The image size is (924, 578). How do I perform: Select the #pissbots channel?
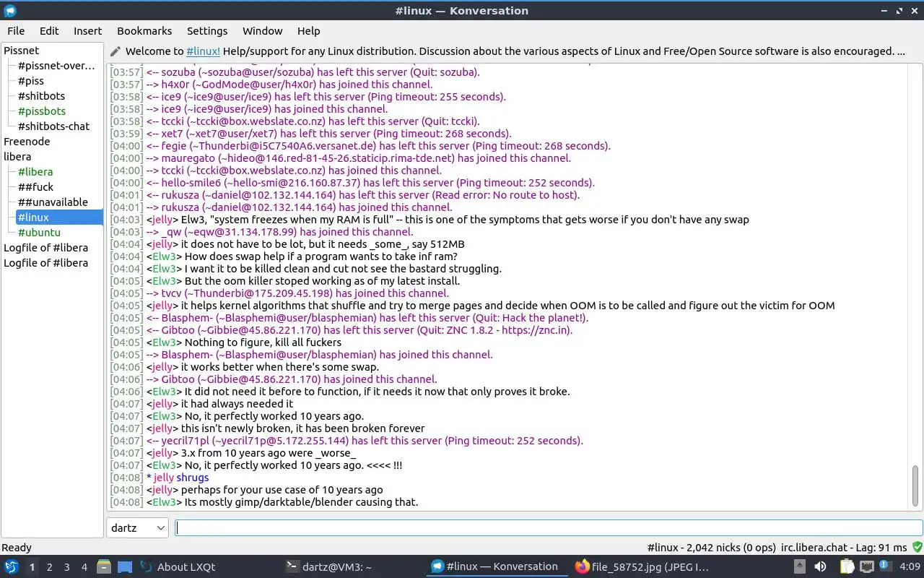pyautogui.click(x=42, y=111)
